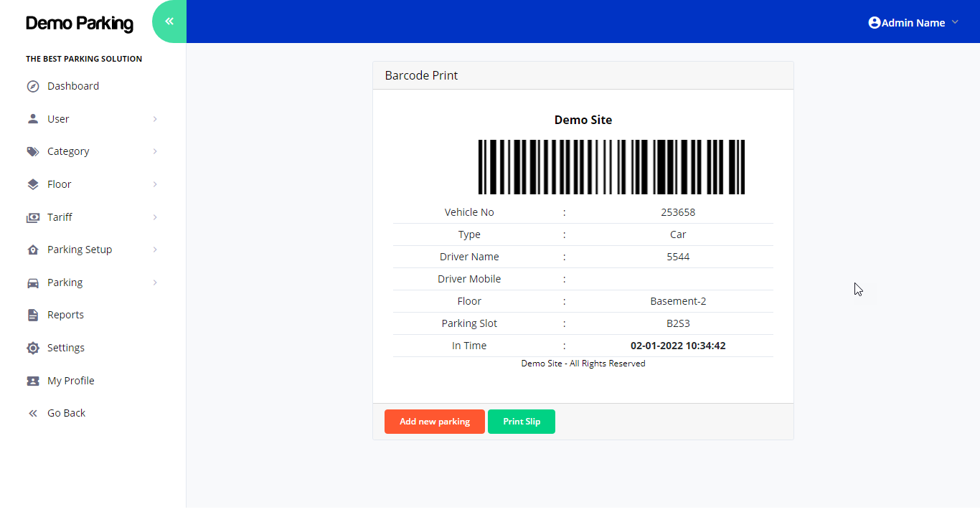Open the Admin Name account dropdown
Screen dimensions: 980x522
click(913, 23)
